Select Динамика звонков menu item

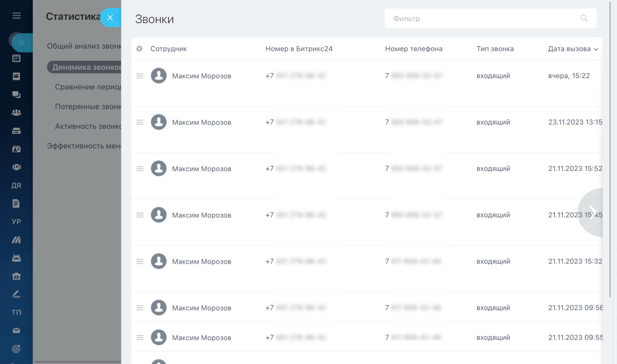coord(84,67)
